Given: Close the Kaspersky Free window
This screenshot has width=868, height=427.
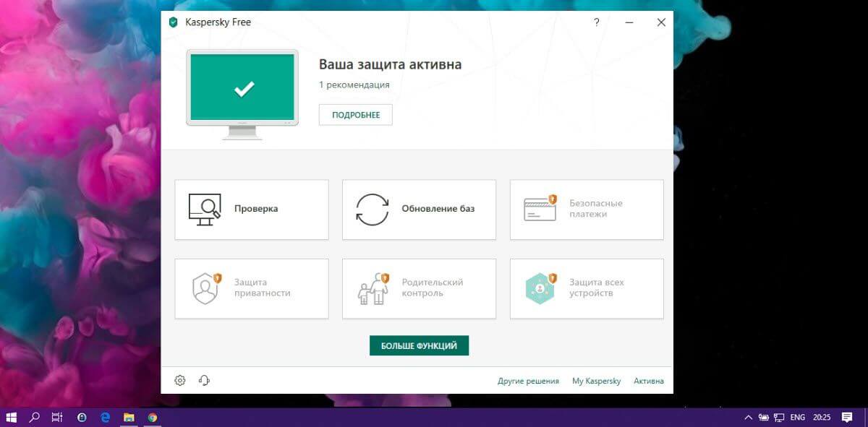Looking at the screenshot, I should click(661, 22).
